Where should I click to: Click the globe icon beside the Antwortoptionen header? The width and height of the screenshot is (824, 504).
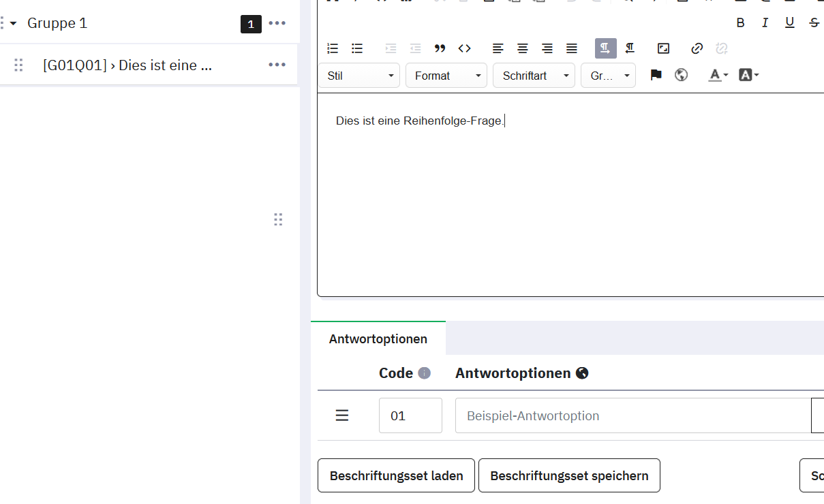(x=582, y=373)
